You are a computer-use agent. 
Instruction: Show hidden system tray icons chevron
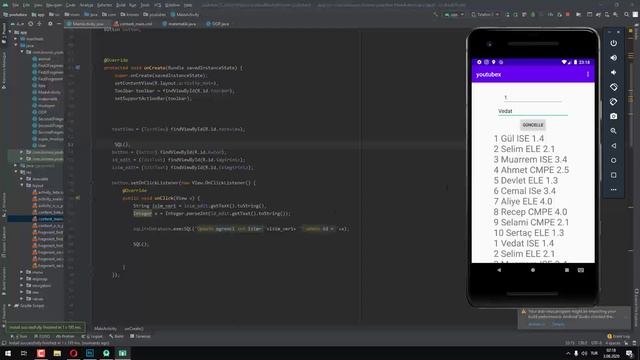click(568, 353)
